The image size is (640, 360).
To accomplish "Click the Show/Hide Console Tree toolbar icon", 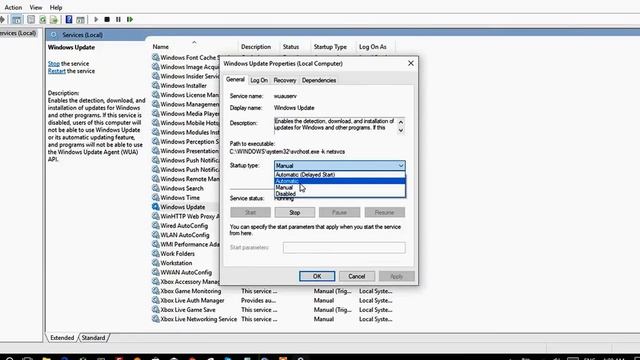I will [x=16, y=19].
